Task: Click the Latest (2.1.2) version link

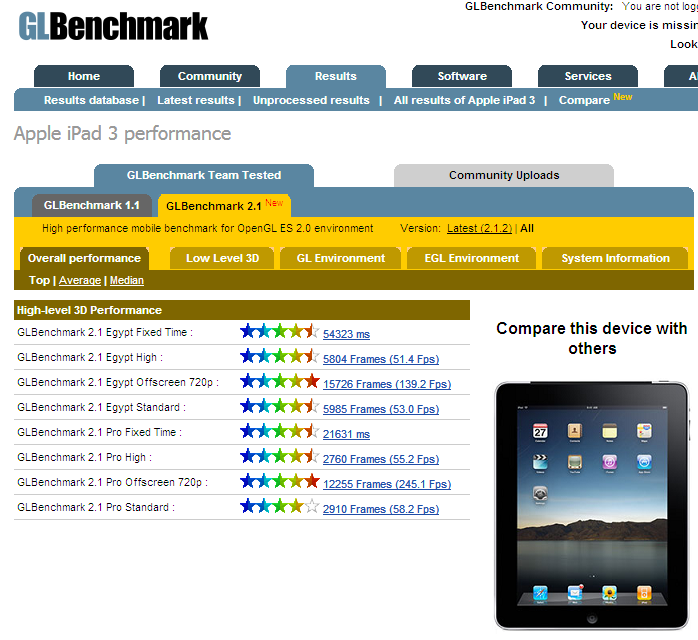Action: click(479, 228)
